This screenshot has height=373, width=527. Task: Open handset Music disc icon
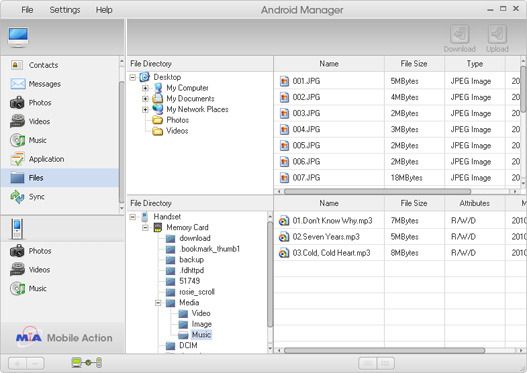coord(17,288)
